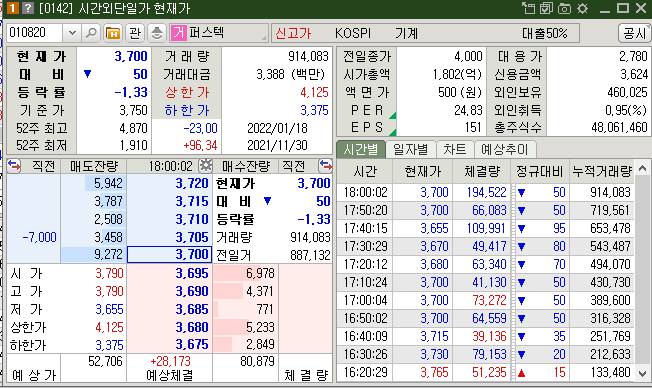Click the red 신고가 label
Image resolution: width=652 pixels, height=388 pixels.
click(x=293, y=33)
